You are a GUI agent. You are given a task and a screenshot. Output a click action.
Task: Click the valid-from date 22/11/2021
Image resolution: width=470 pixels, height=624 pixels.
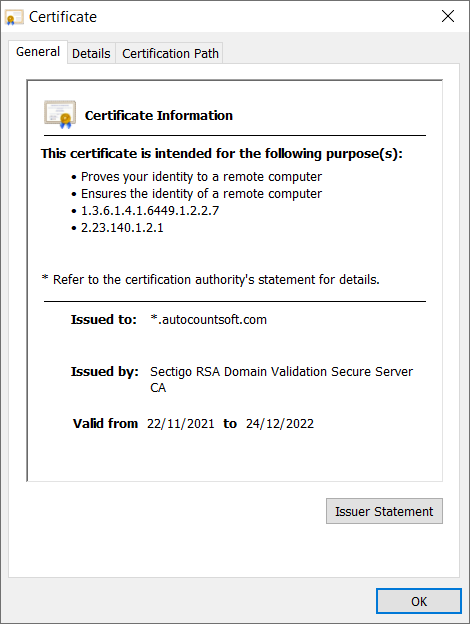[x=181, y=423]
